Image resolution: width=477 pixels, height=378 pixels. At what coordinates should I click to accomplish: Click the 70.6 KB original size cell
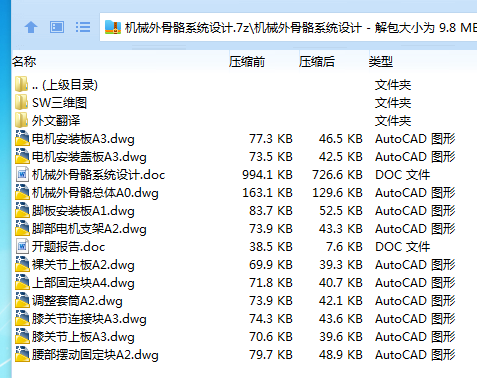pos(271,337)
